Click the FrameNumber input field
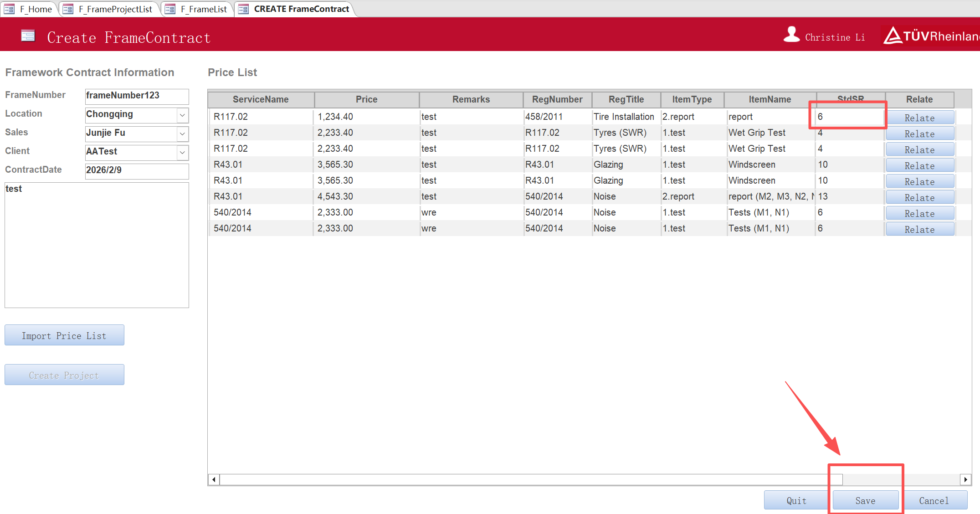The height and width of the screenshot is (514, 980). pyautogui.click(x=136, y=96)
